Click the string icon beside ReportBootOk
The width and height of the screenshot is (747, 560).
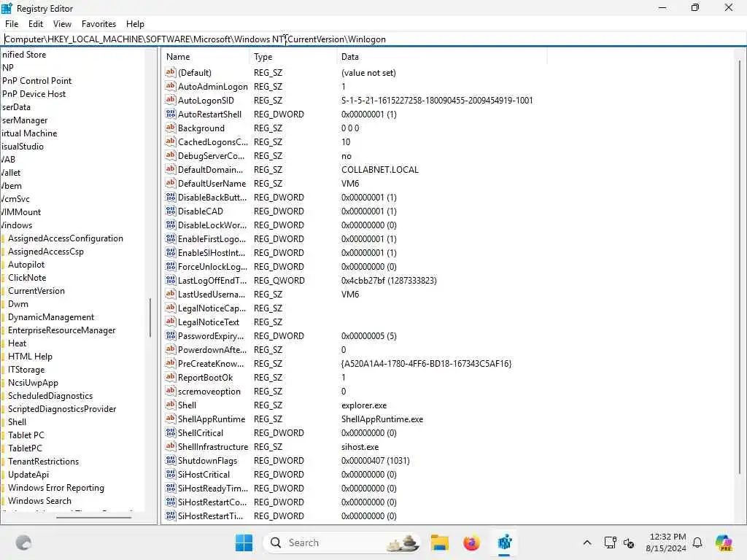171,377
